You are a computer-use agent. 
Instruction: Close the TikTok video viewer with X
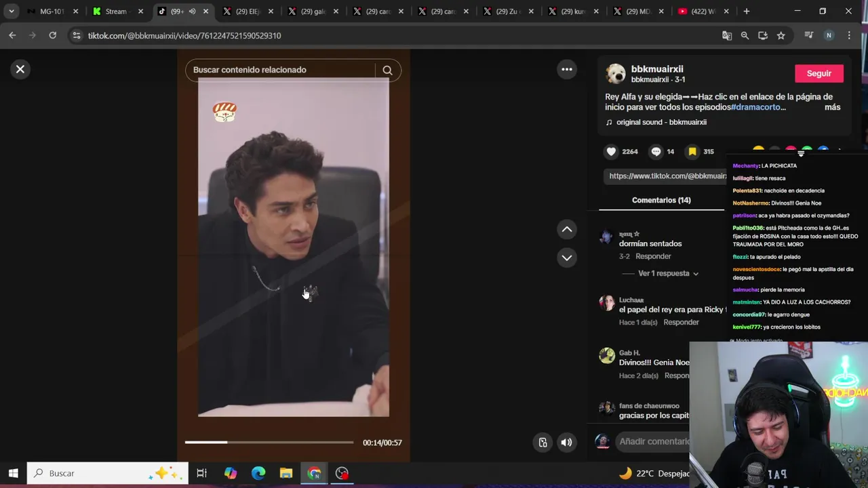tap(20, 69)
